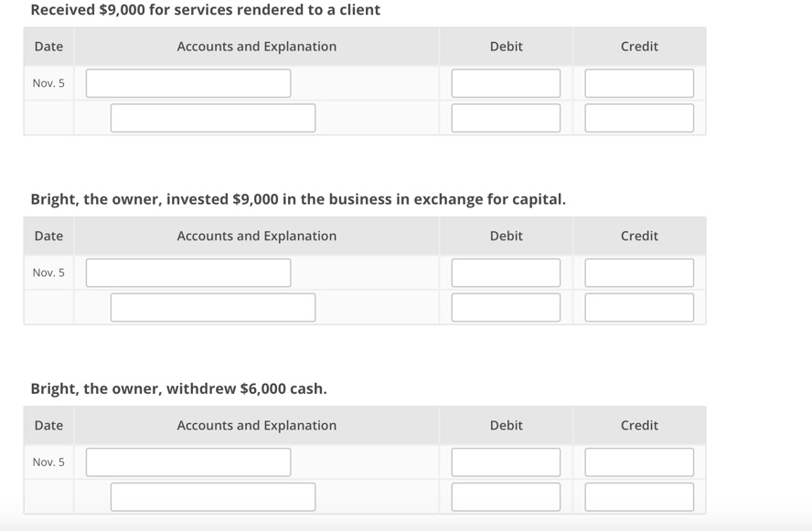The height and width of the screenshot is (531, 812).
Task: Click the Nov. 5 date cell in withdrawal table
Action: pyautogui.click(x=48, y=462)
